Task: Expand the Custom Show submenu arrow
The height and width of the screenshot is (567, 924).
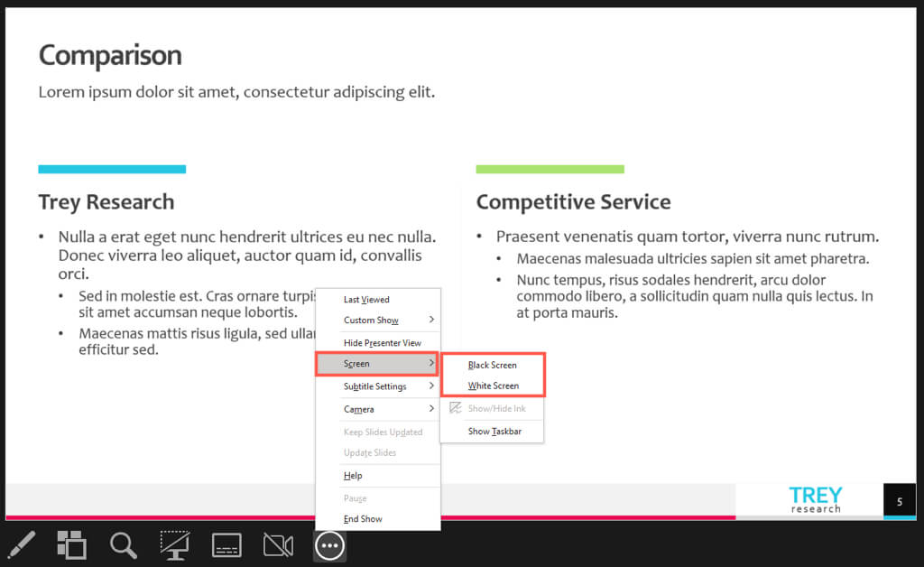Action: (431, 320)
